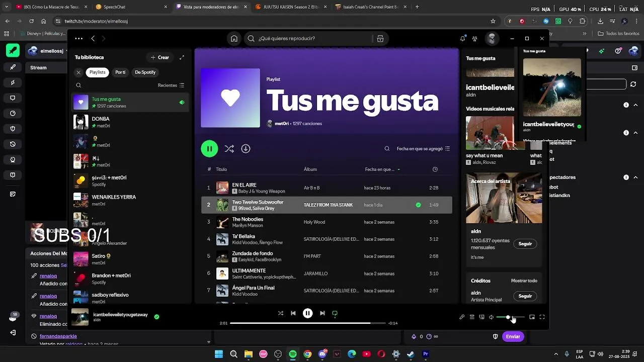The image size is (644, 362).
Task: Open the Recientes sort dropdown in the library
Action: coord(171,85)
